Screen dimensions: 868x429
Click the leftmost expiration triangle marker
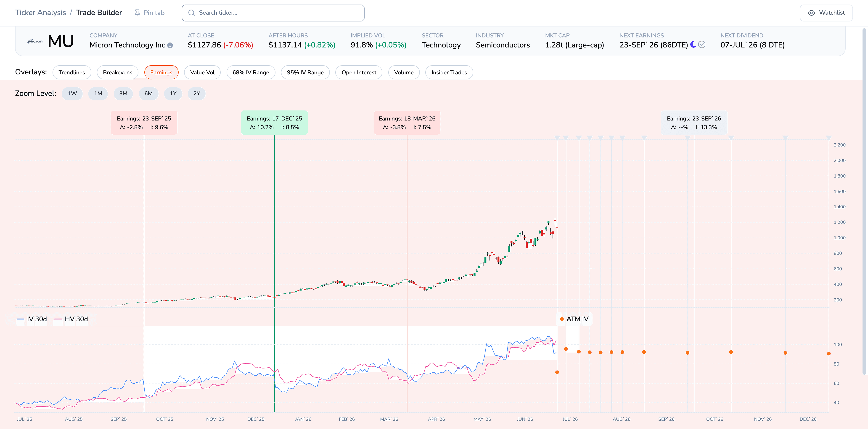557,138
